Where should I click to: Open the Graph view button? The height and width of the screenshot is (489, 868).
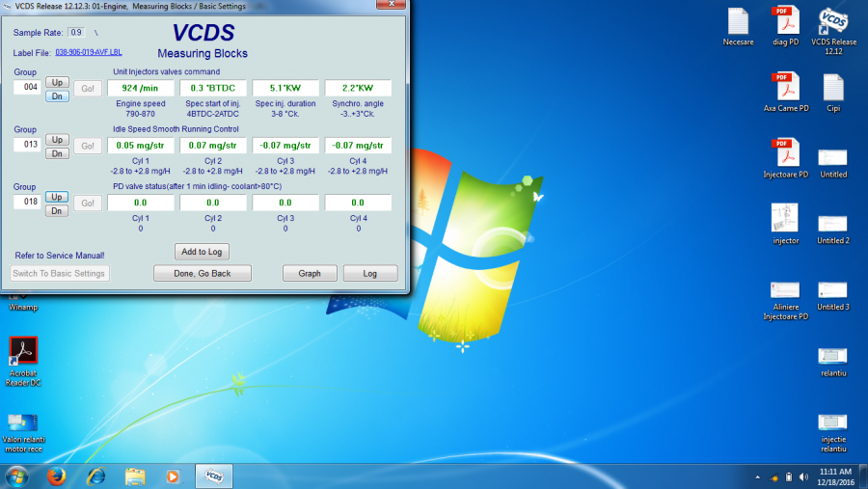[310, 274]
